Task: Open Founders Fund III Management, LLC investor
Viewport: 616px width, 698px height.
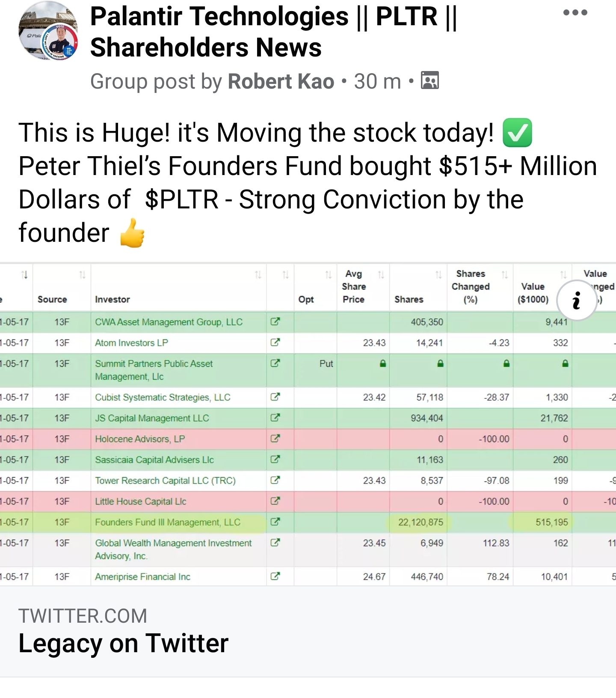Action: tap(168, 522)
